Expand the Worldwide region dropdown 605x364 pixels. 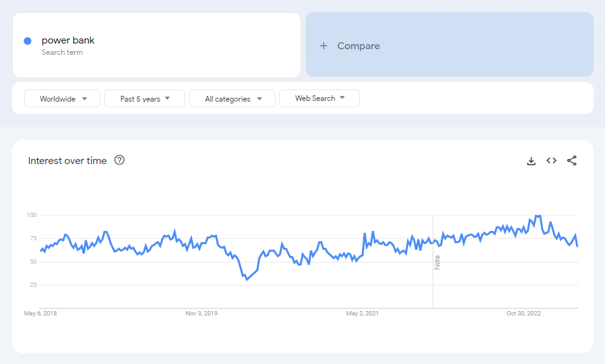click(x=62, y=98)
